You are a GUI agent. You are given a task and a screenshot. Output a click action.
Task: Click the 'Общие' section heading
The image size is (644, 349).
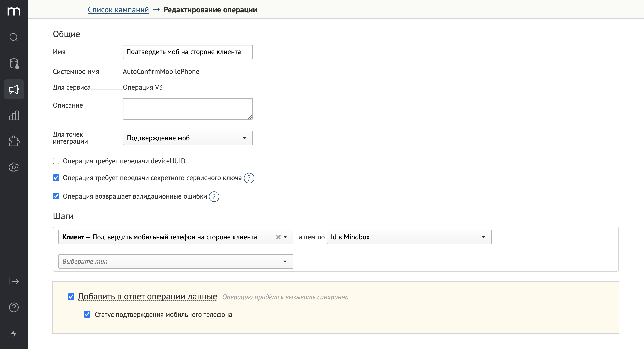(x=66, y=34)
